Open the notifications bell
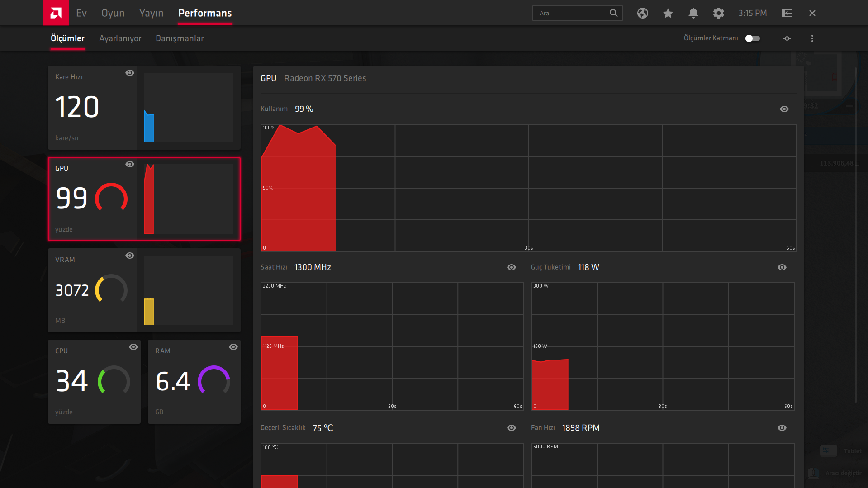 click(x=693, y=13)
